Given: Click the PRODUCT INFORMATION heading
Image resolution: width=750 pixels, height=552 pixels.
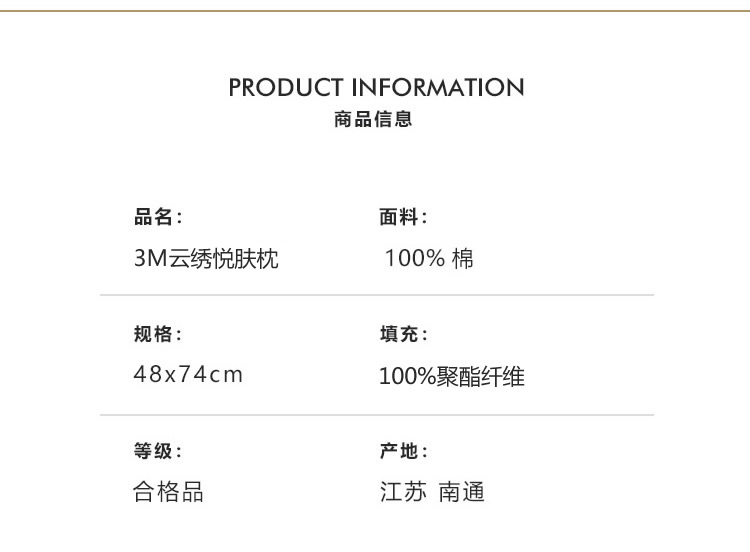Looking at the screenshot, I should click(x=376, y=88).
